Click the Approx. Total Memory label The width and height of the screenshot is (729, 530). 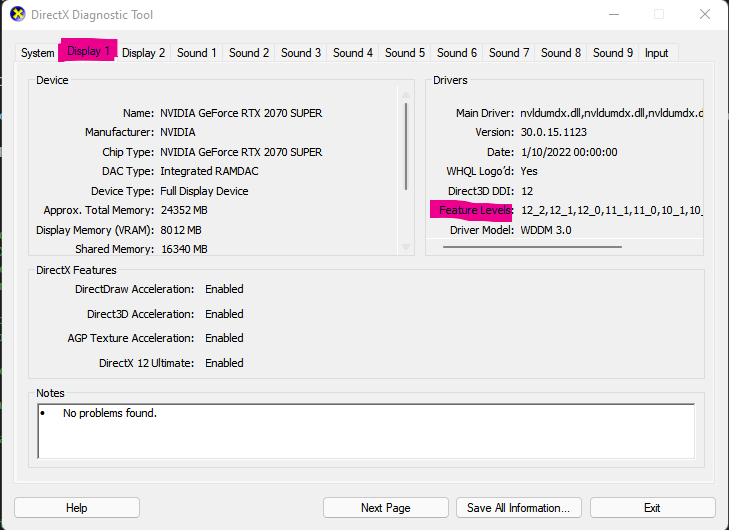tap(99, 211)
